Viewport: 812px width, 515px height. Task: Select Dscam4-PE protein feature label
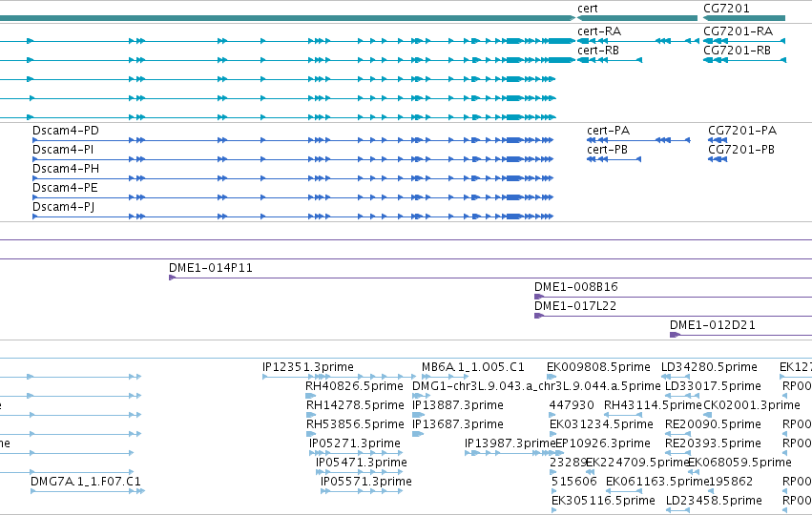pyautogui.click(x=65, y=188)
